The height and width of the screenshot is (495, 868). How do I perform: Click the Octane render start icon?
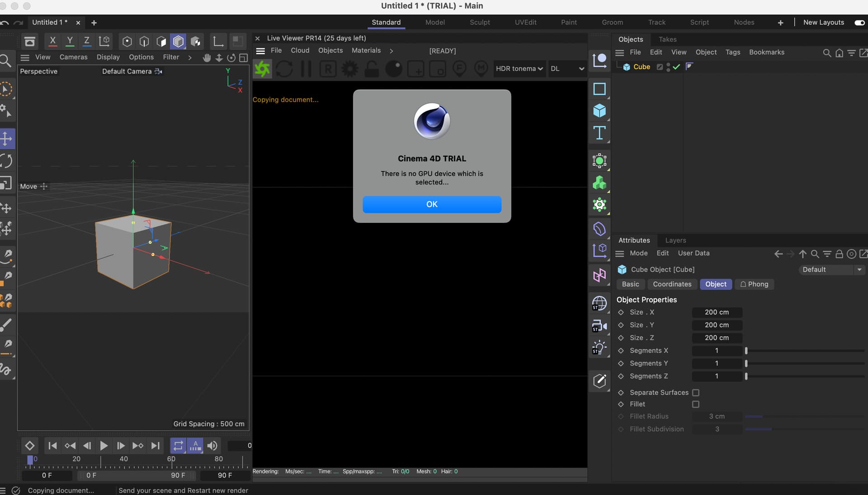tap(262, 69)
